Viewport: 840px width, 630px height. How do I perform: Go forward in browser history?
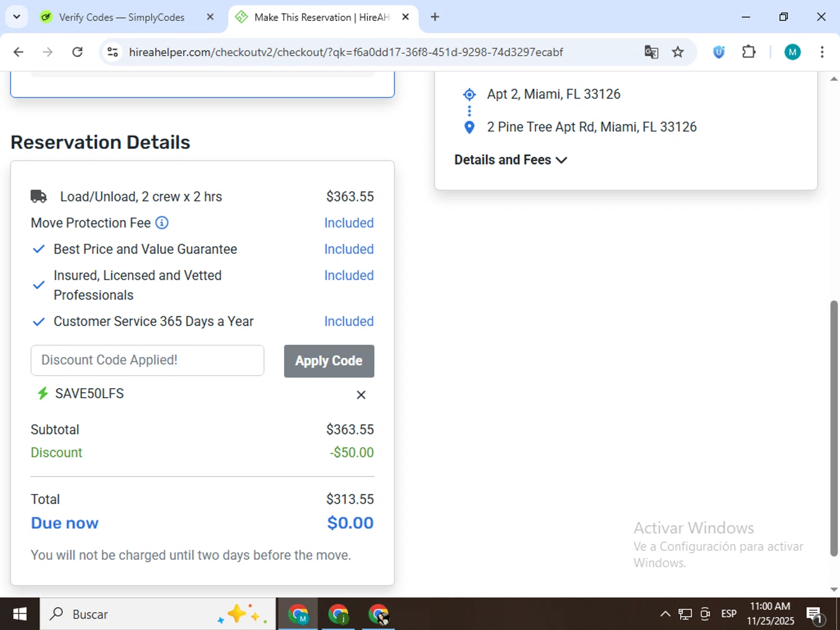click(x=48, y=52)
